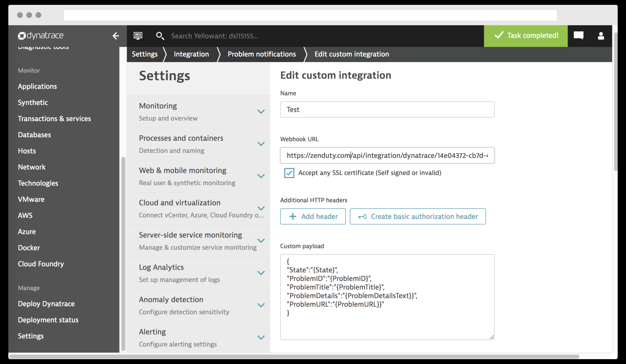Collapse sidebar with the back arrow icon
Screen dimensions: 626x364
pyautogui.click(x=116, y=36)
